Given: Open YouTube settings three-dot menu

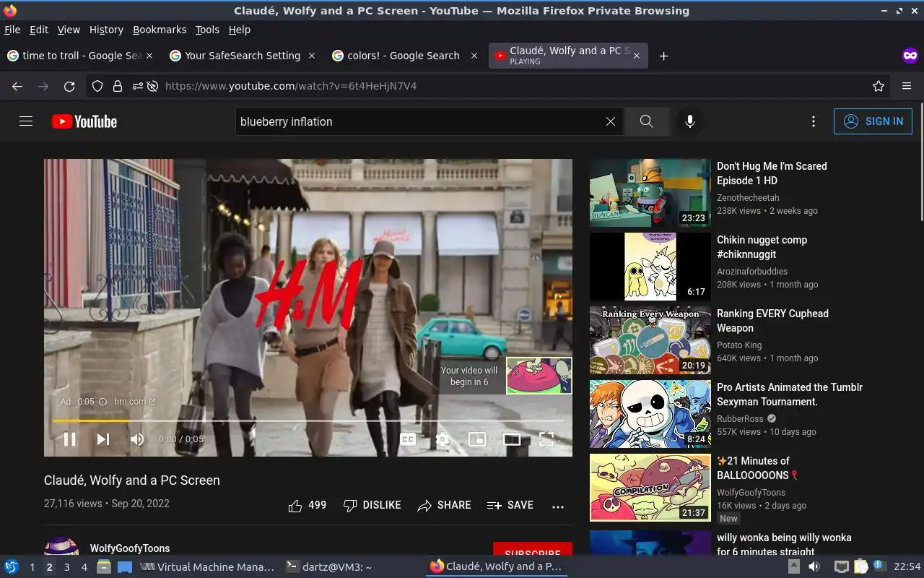Looking at the screenshot, I should click(814, 121).
